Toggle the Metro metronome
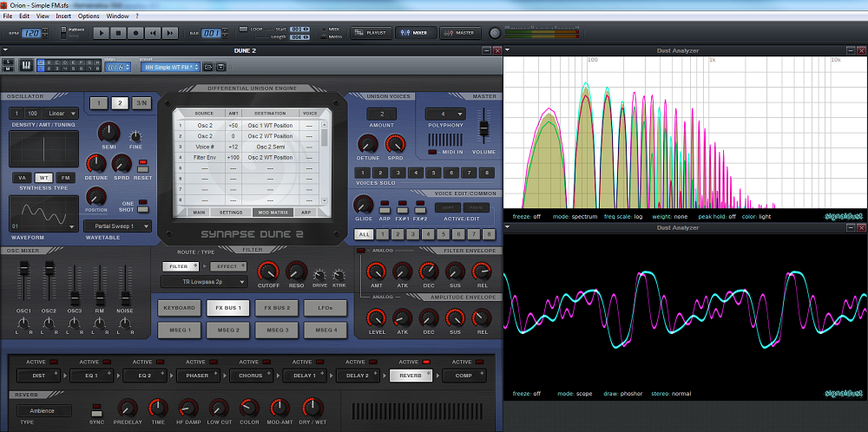Viewport: 868px width, 432px height. [x=325, y=37]
